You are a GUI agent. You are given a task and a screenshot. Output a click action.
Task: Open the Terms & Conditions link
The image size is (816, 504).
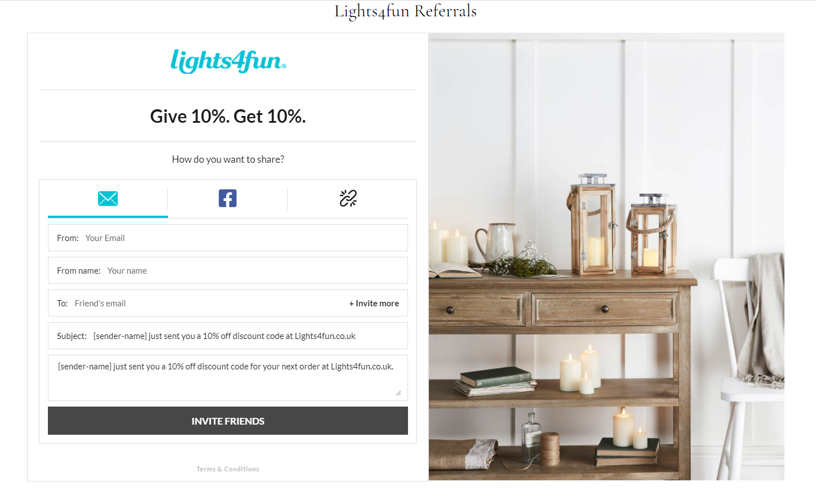(x=228, y=469)
